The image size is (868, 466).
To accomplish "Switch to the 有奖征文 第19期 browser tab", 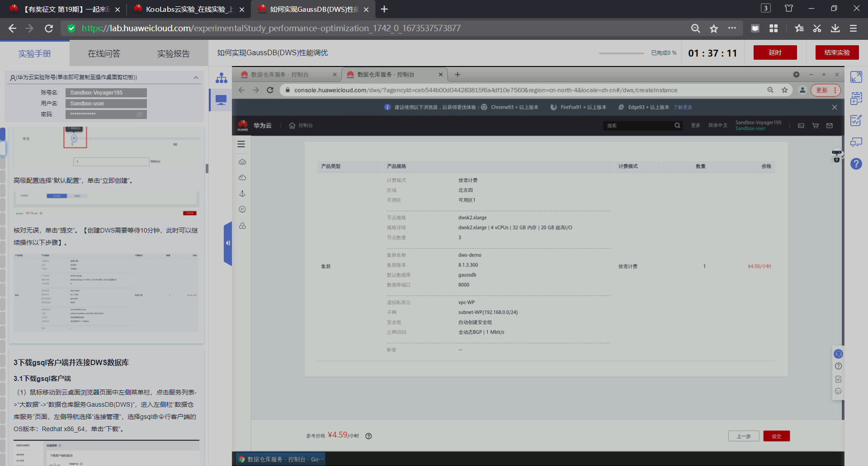I will [x=64, y=9].
